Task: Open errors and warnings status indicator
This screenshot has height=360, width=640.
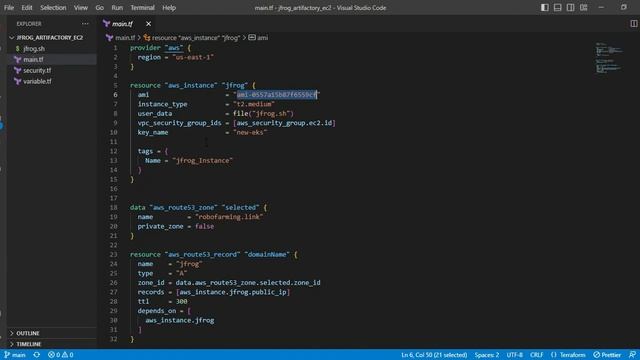Action: (x=60, y=355)
